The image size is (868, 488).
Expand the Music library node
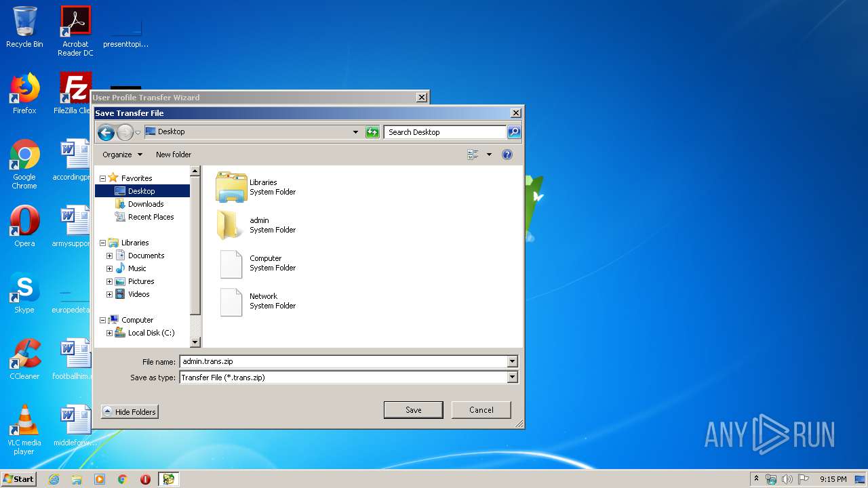point(110,269)
